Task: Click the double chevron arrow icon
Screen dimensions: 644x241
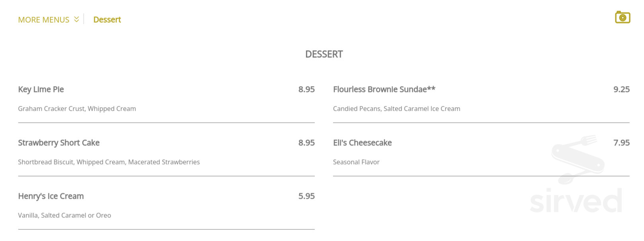Action: (x=76, y=19)
